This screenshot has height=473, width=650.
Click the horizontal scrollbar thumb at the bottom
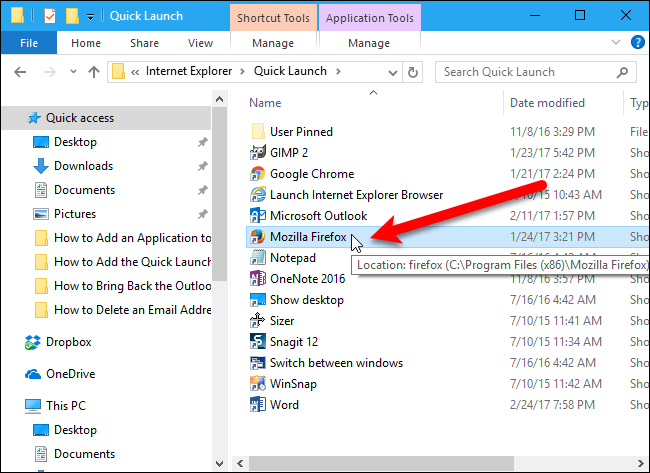[381, 463]
